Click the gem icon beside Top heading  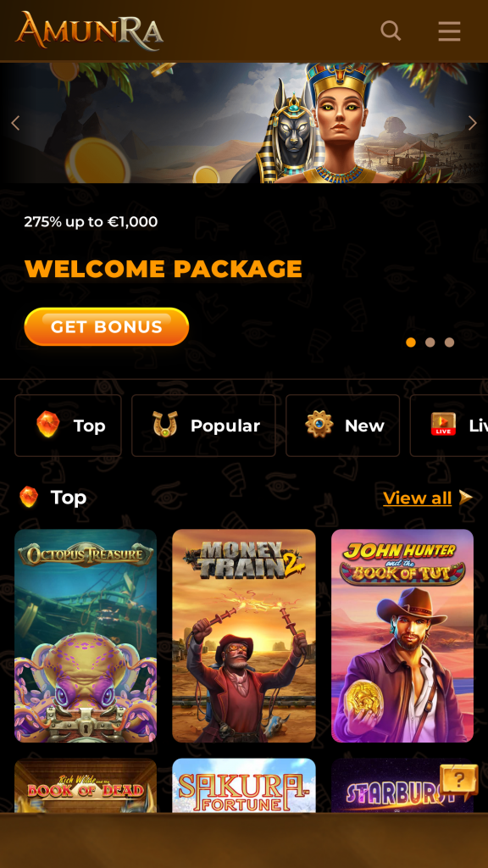click(29, 497)
